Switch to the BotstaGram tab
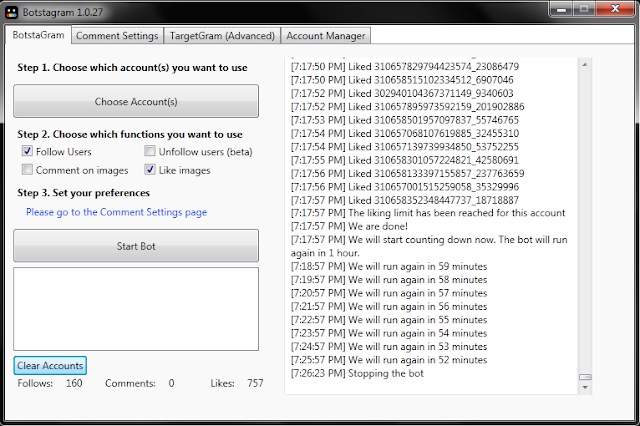The image size is (640, 426). click(x=38, y=35)
